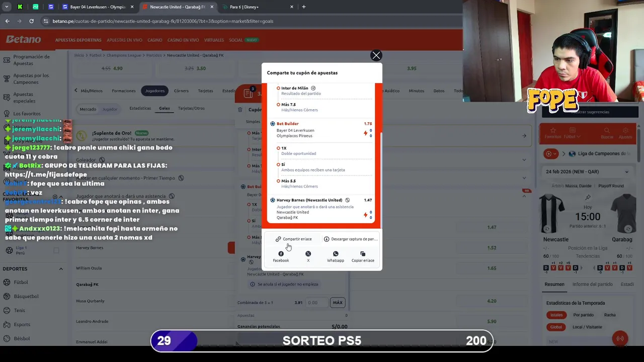
Task: Switch to the Bayer 04 Leverkusen tab
Action: tap(98, 7)
